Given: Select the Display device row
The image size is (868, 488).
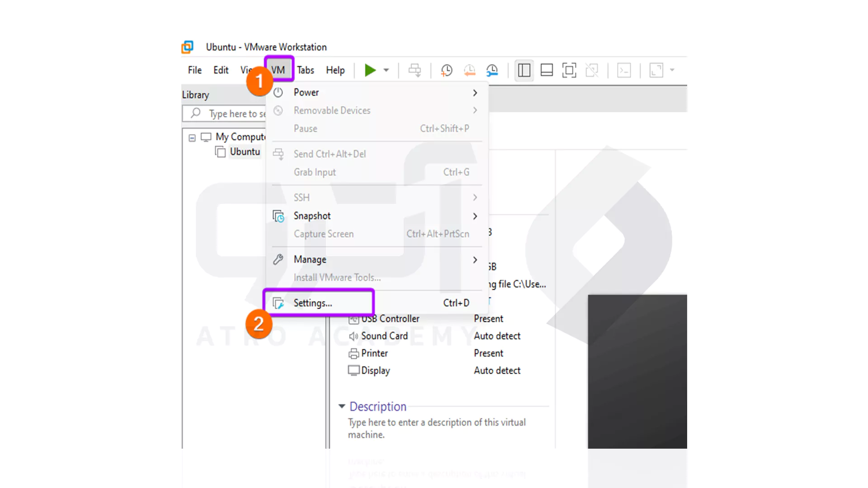Looking at the screenshot, I should (434, 371).
